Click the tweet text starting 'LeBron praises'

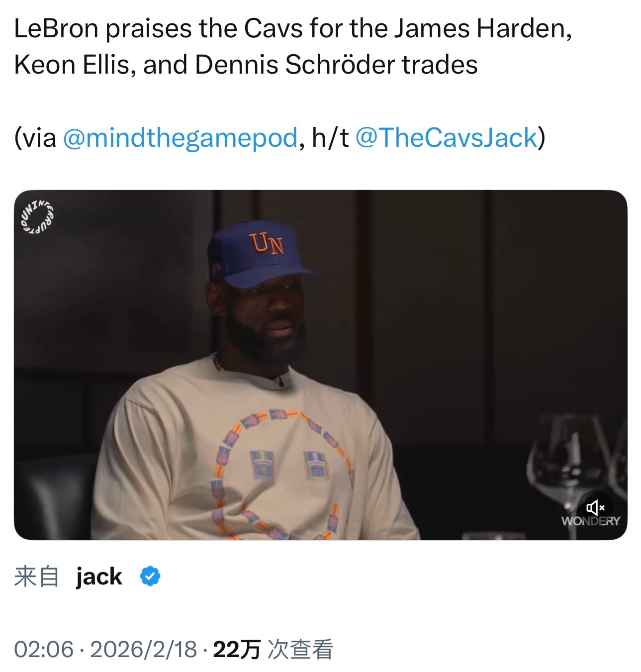(x=292, y=28)
